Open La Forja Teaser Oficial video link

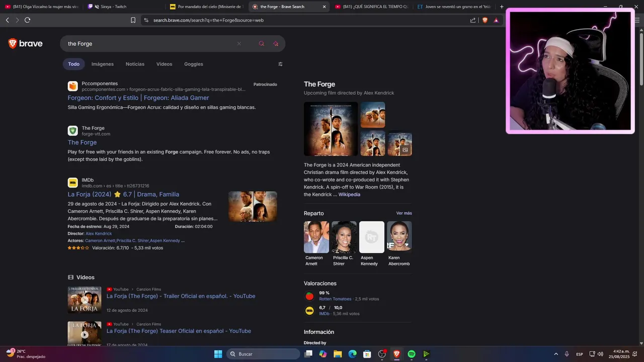click(179, 331)
